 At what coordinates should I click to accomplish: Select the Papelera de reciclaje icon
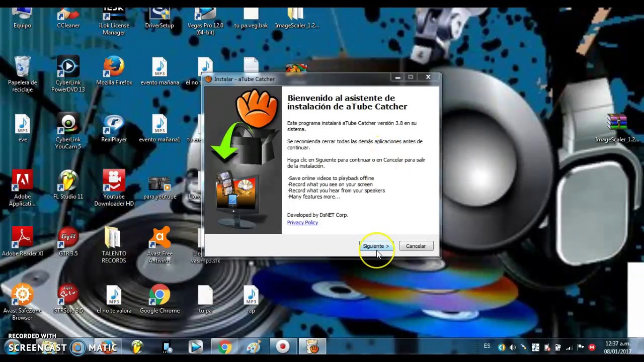coord(22,74)
